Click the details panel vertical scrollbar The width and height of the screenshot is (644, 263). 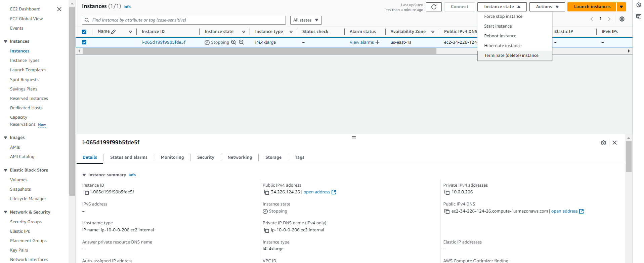629,157
